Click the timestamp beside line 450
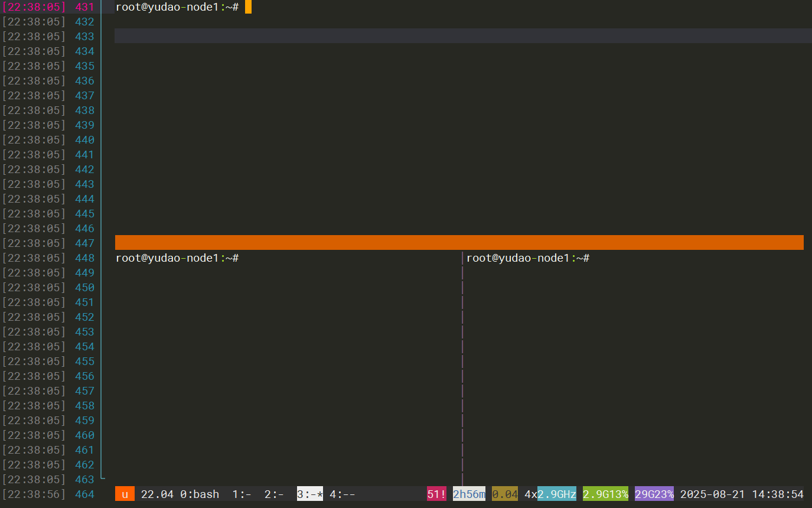 (34, 288)
